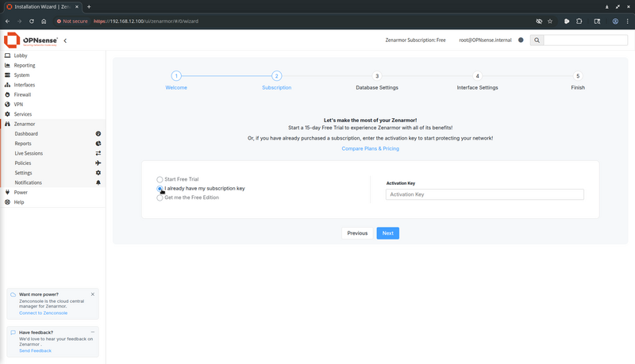Click the Previous button
635x364 pixels.
357,233
